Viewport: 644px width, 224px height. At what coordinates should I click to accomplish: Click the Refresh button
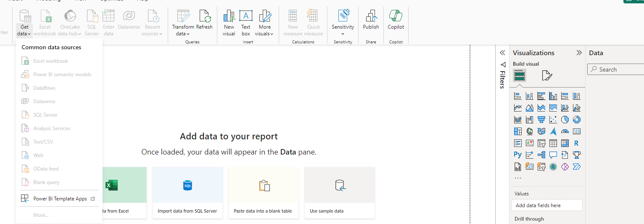pos(205,20)
